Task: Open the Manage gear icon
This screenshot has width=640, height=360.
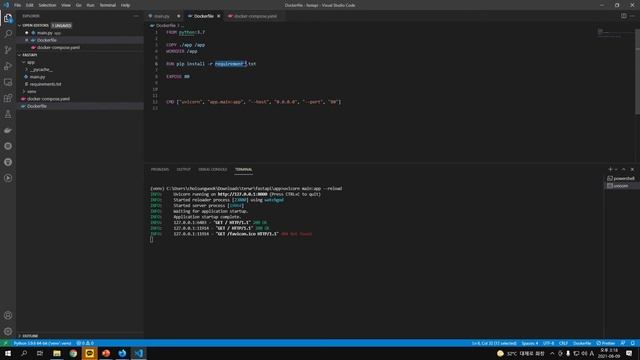Action: 8,331
